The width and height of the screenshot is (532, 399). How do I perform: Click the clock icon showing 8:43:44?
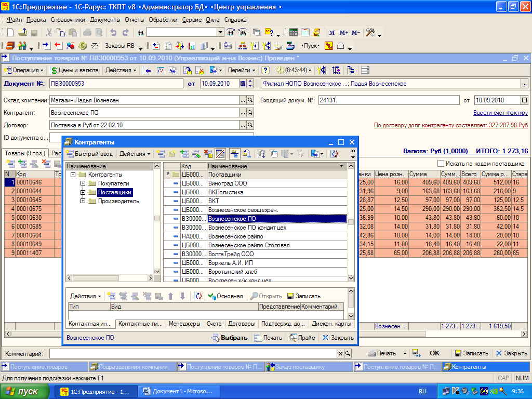pos(280,70)
